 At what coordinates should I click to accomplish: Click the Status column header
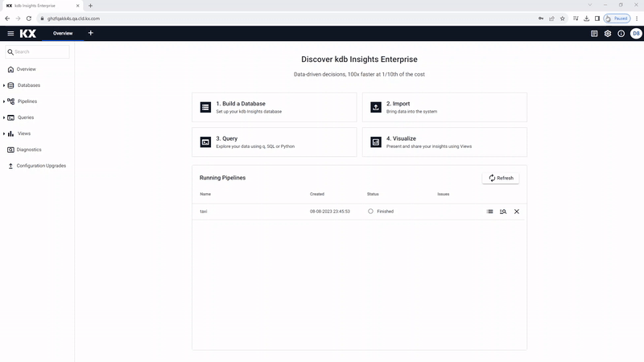point(373,194)
